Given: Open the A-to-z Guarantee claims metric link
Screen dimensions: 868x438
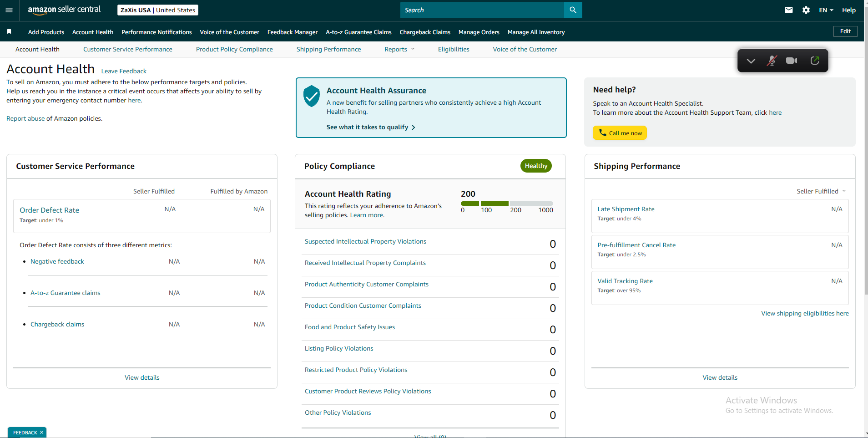Looking at the screenshot, I should (x=66, y=293).
